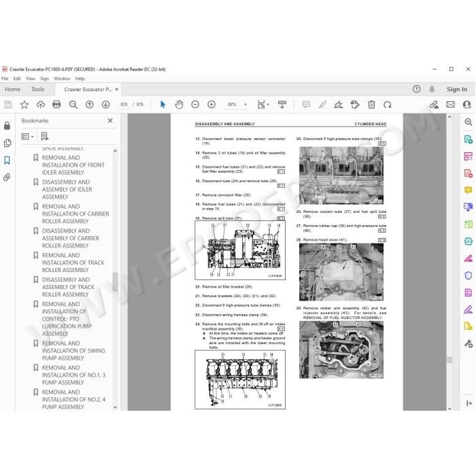Click the delete trash icon
This screenshot has width=476, height=476.
371,105
